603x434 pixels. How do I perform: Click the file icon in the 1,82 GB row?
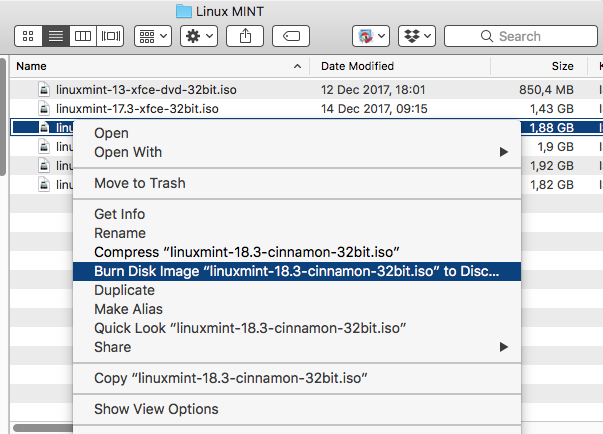[x=44, y=185]
